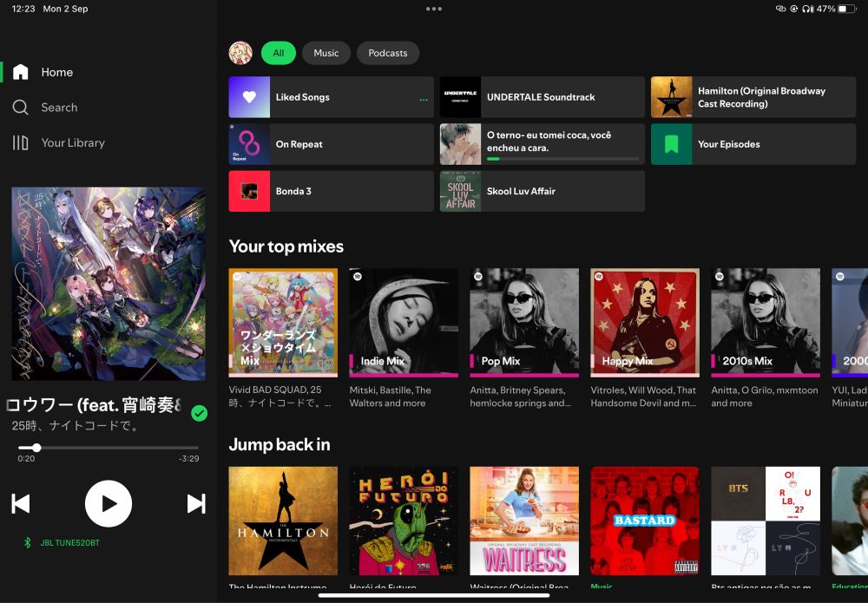The image size is (868, 603).
Task: Seek using the track progress bar
Action: (x=108, y=448)
